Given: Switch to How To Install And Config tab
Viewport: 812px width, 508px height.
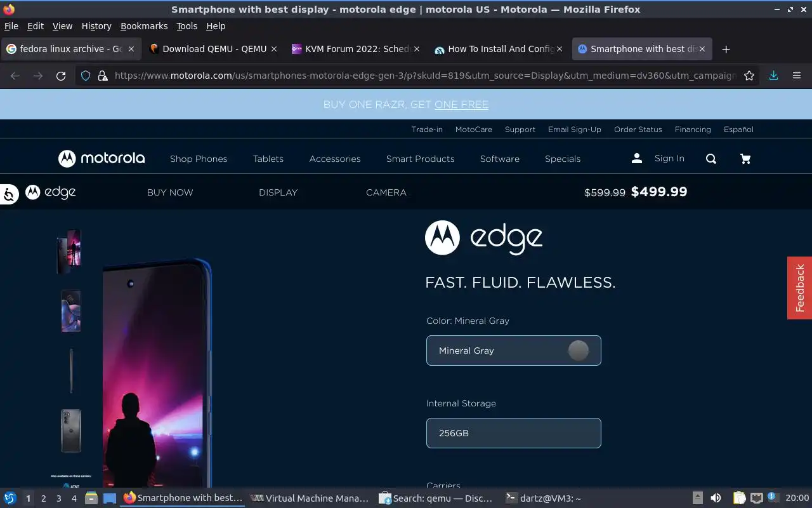Looking at the screenshot, I should tap(498, 49).
